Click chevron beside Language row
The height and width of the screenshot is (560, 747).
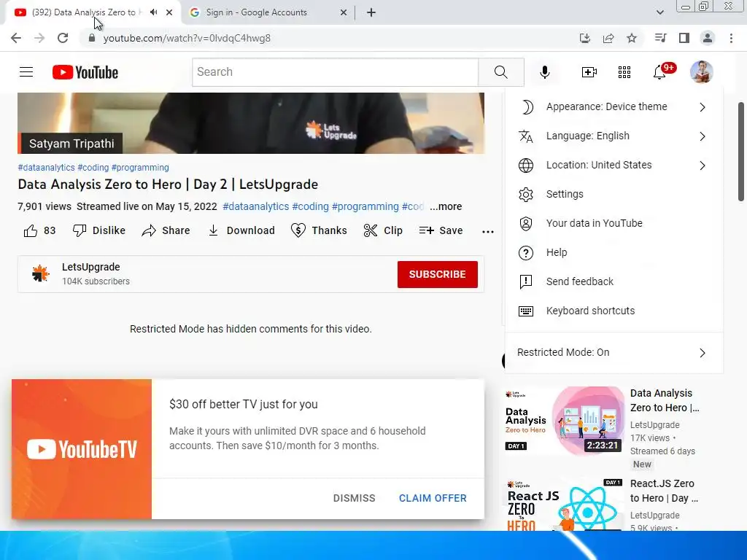click(703, 136)
